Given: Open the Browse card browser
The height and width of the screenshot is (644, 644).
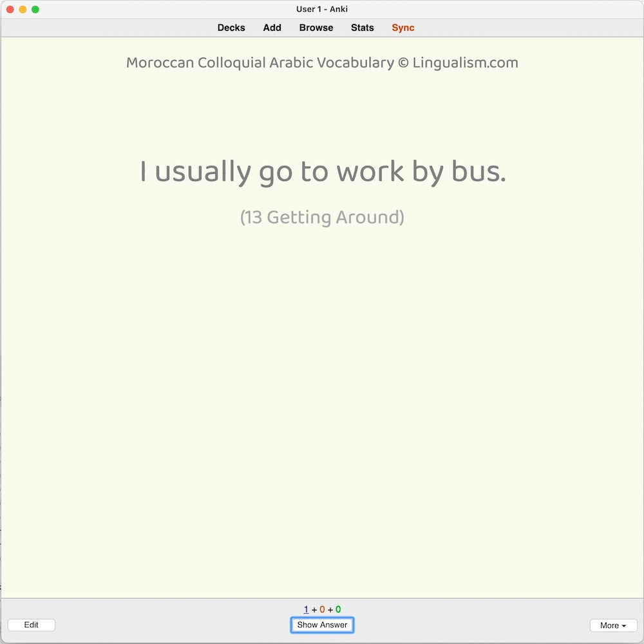Looking at the screenshot, I should point(316,28).
